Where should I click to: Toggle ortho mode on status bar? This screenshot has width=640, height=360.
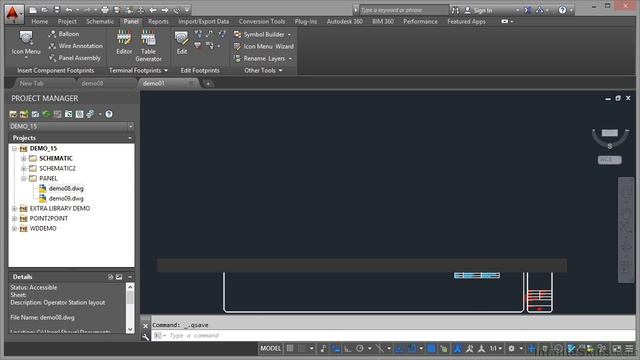click(347, 348)
